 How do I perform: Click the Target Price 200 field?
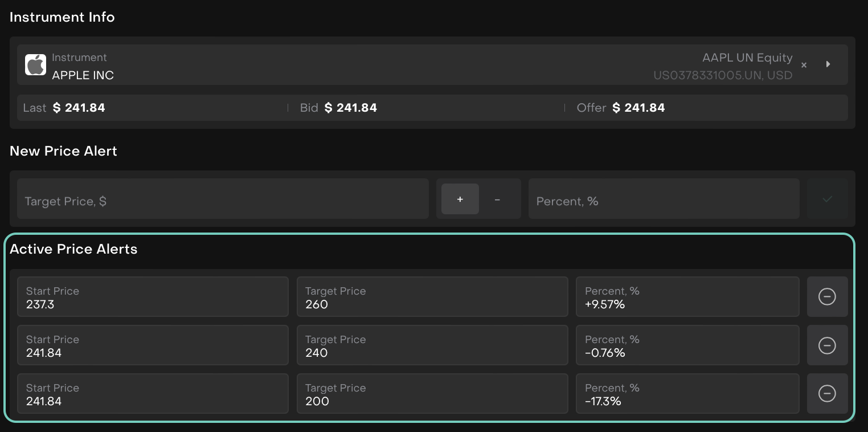click(x=432, y=394)
